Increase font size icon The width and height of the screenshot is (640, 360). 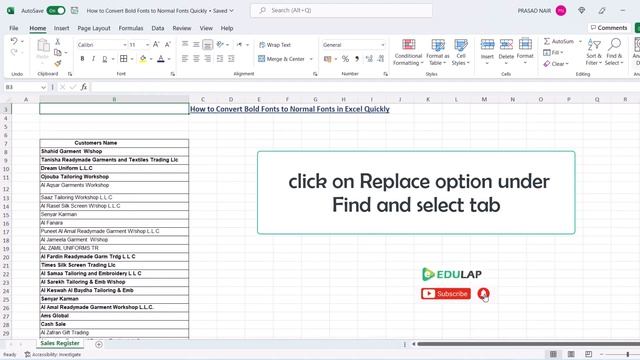click(x=156, y=44)
